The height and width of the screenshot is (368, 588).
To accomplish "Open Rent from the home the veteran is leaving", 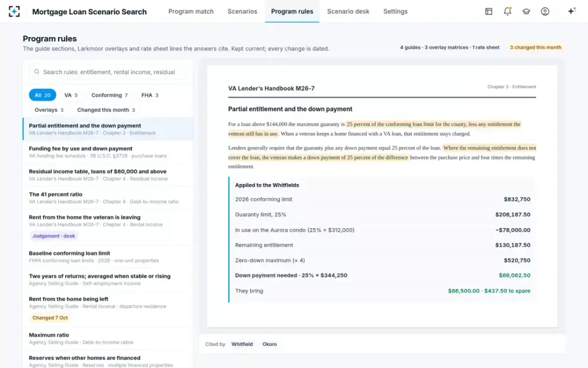I will pyautogui.click(x=108, y=227).
